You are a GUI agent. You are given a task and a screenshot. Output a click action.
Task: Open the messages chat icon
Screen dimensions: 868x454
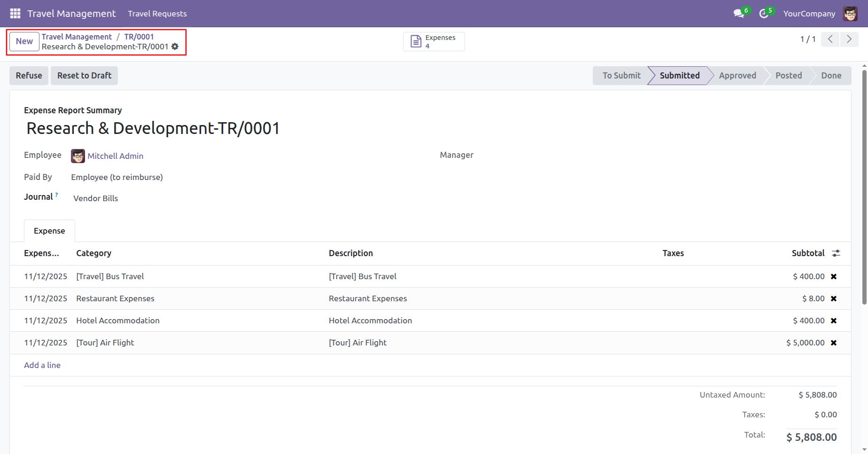coord(739,14)
